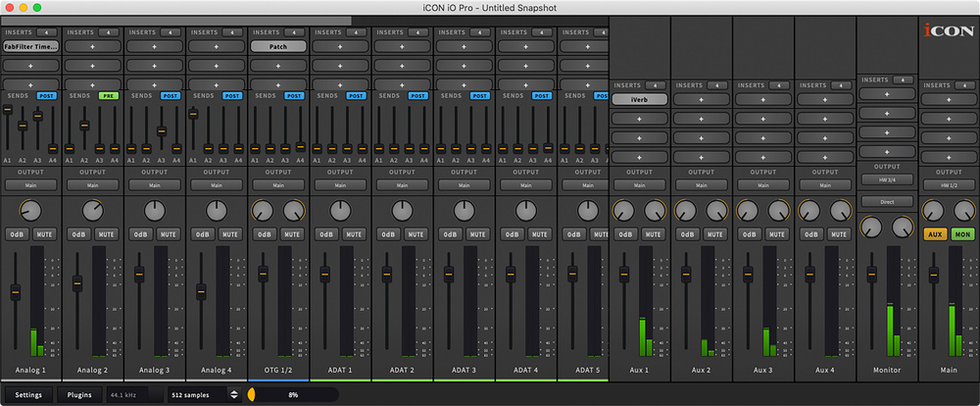
Task: Open the Plugins panel
Action: [x=79, y=395]
